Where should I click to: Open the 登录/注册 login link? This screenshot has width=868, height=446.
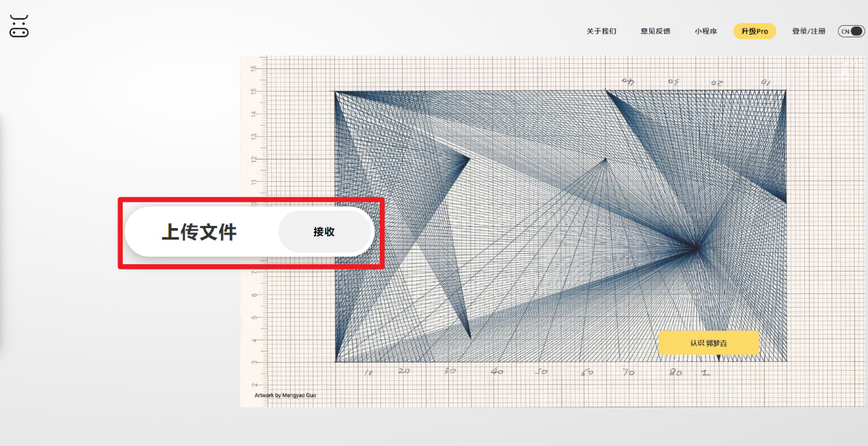pos(808,31)
